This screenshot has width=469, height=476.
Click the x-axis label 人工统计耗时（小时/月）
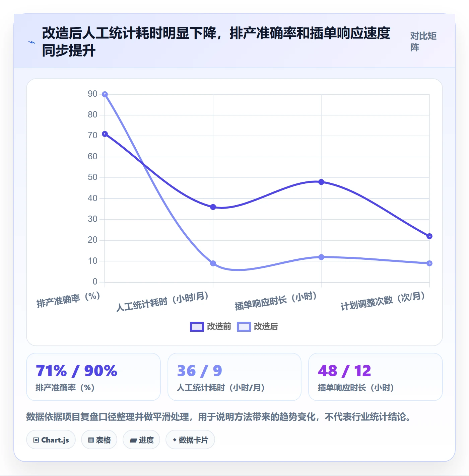pos(163,301)
